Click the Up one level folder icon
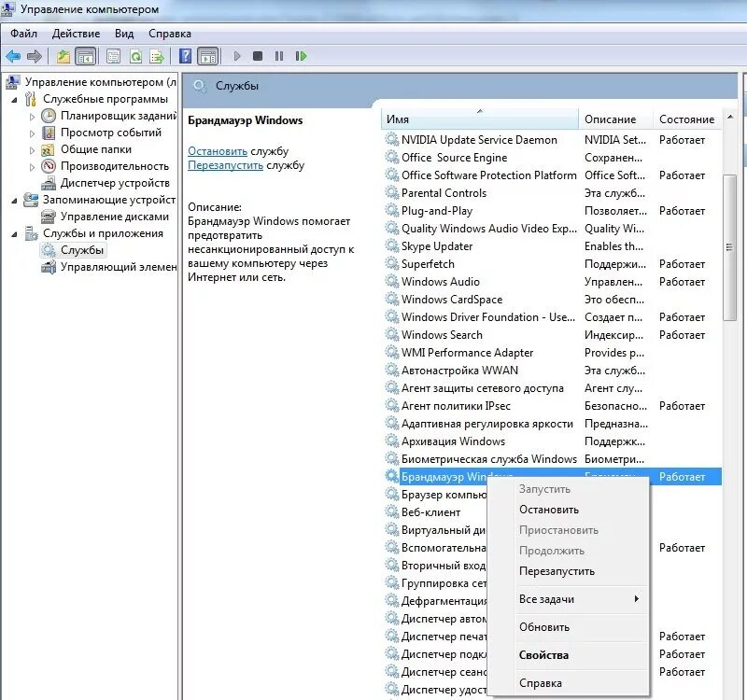 63,56
